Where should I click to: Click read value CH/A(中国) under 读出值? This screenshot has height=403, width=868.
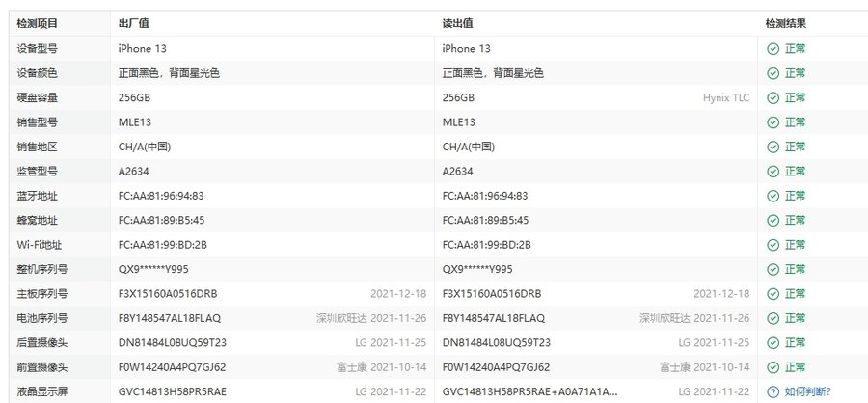469,147
